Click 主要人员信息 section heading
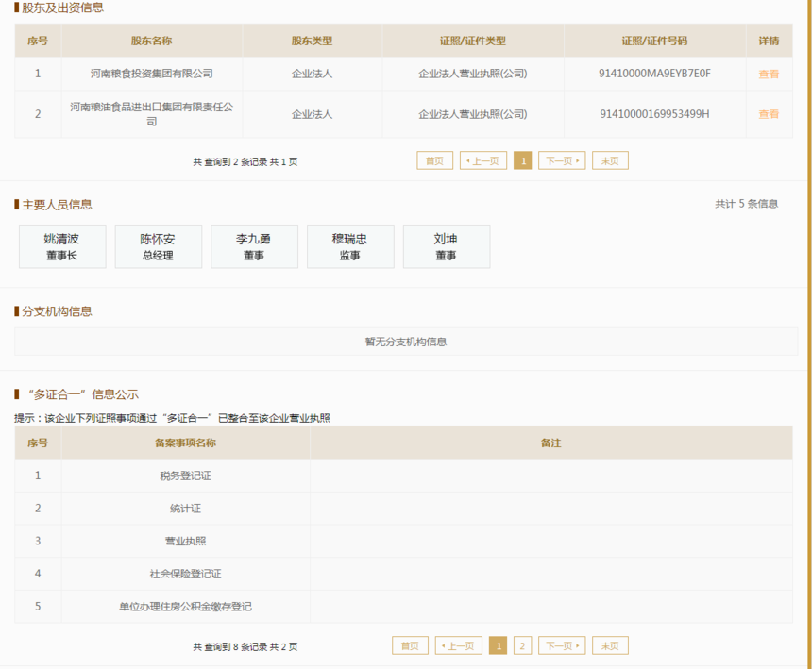This screenshot has height=669, width=812. 57,205
